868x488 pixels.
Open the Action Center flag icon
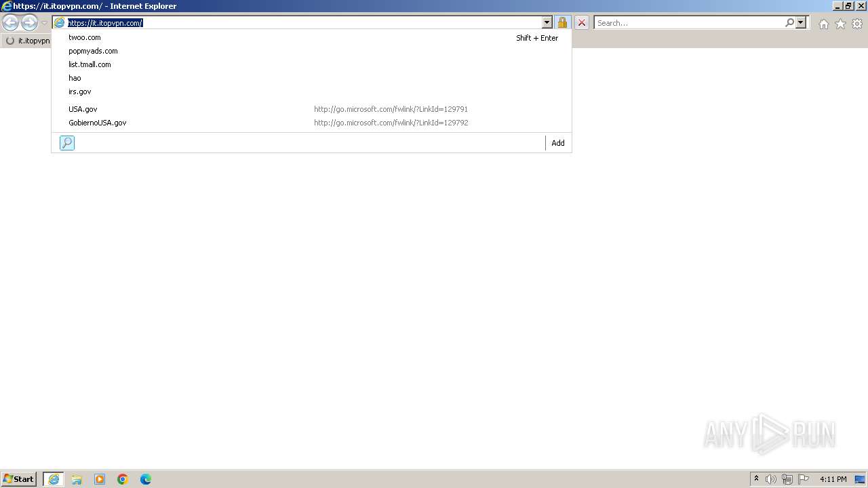(804, 479)
